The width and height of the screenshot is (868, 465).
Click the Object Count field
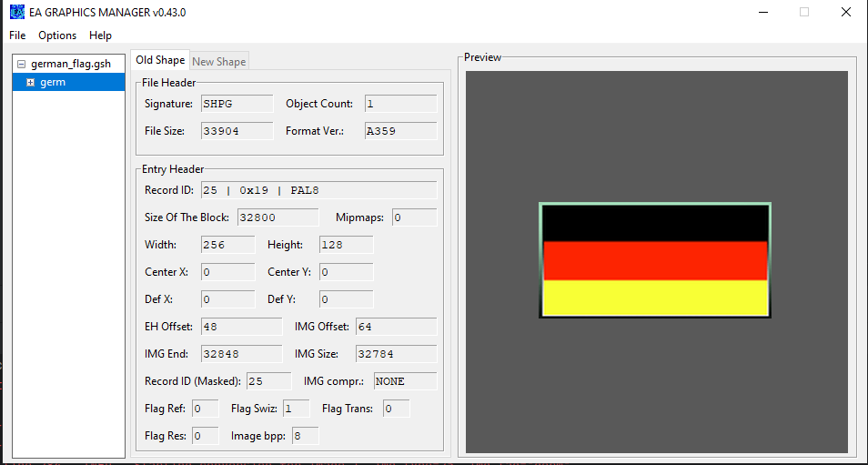(400, 104)
